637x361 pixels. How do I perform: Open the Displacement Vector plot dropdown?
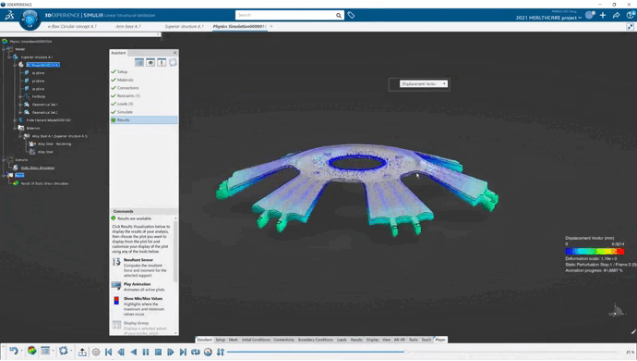(423, 84)
